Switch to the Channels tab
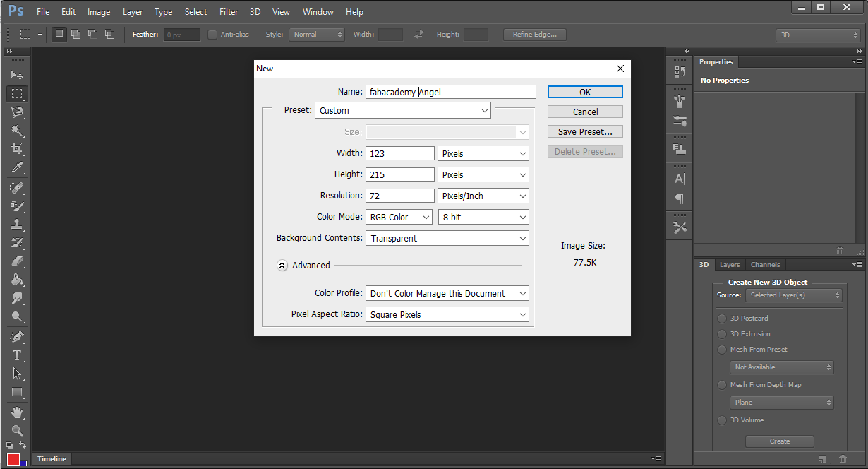Image resolution: width=868 pixels, height=469 pixels. [x=765, y=265]
